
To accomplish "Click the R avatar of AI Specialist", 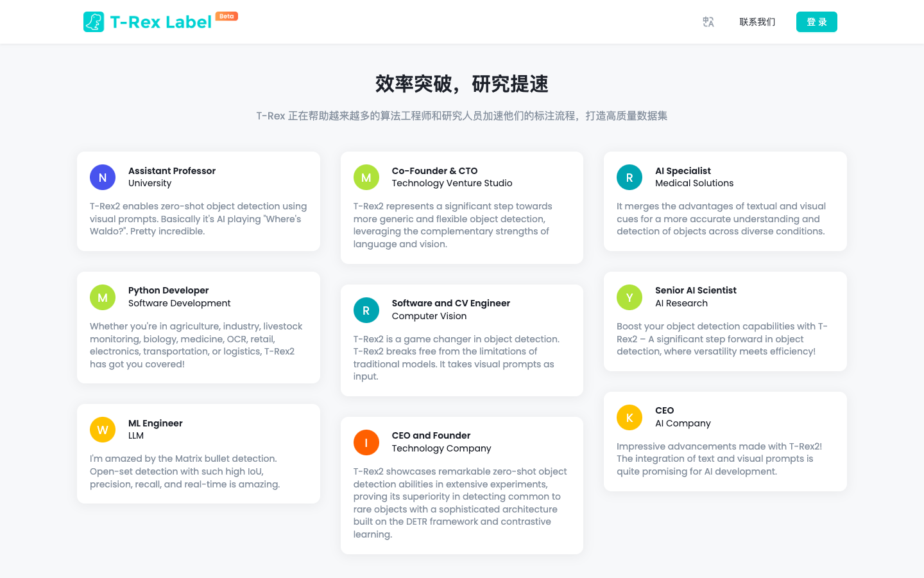I will [629, 177].
